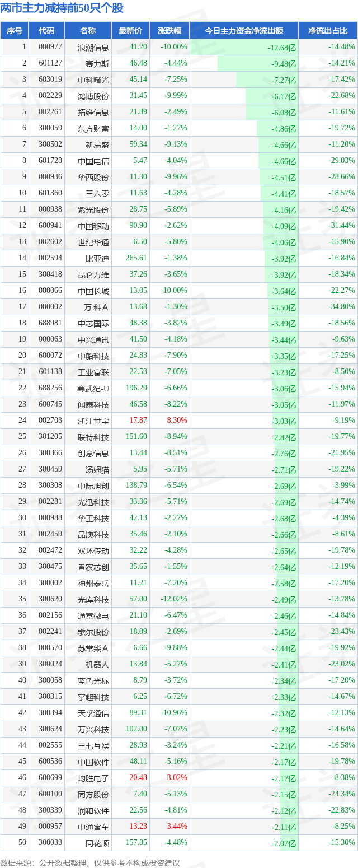
Task: Click stock name 蓝色光标
Action: click(x=93, y=680)
